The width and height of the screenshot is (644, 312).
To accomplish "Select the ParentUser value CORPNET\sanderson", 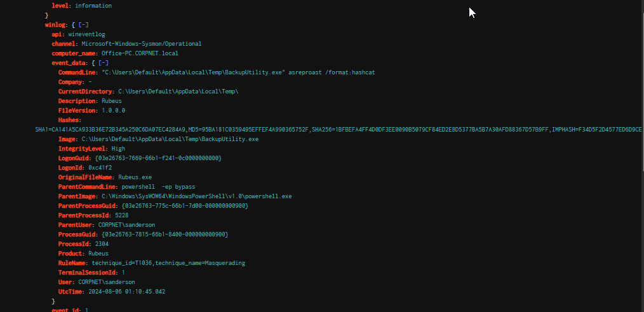I will pyautogui.click(x=127, y=225).
